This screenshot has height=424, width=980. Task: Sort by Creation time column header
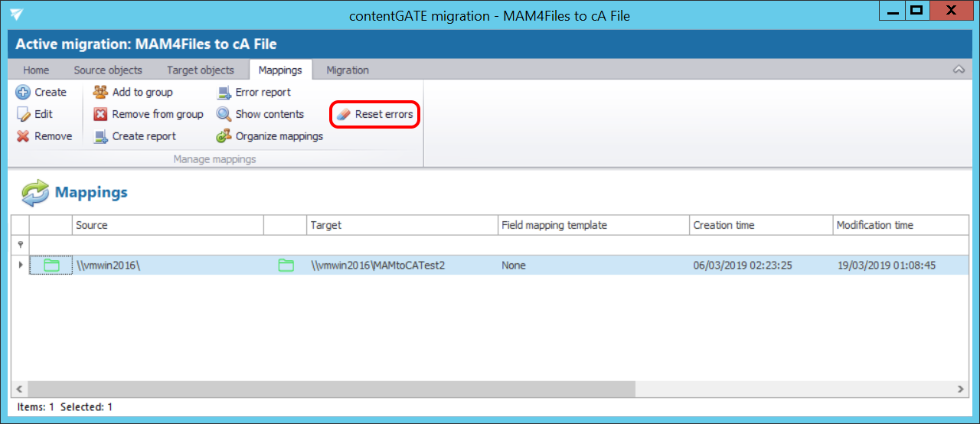[761, 225]
